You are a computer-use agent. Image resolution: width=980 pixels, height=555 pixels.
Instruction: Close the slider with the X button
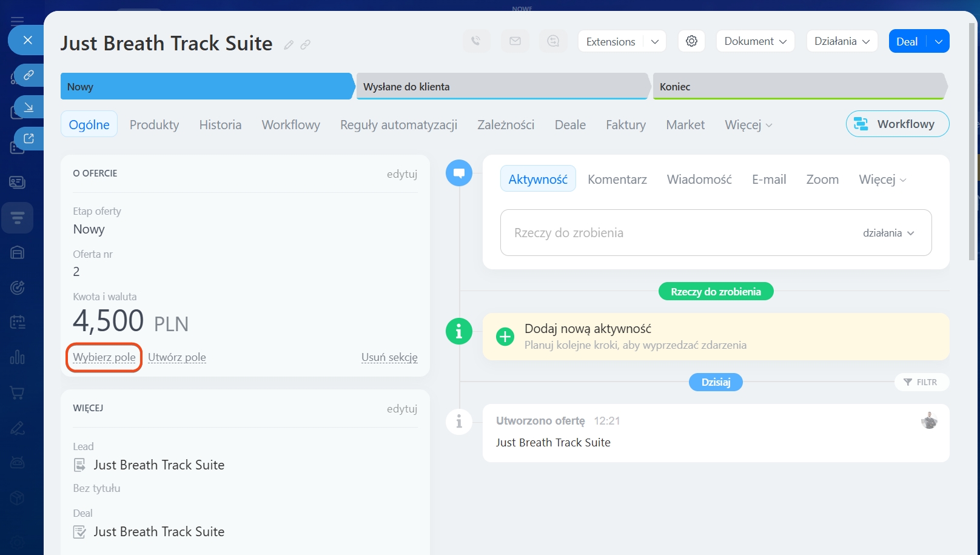pos(27,40)
